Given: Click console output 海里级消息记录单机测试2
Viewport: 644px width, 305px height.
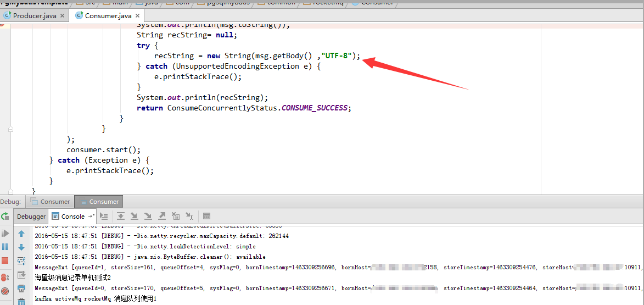Looking at the screenshot, I should pos(72,278).
